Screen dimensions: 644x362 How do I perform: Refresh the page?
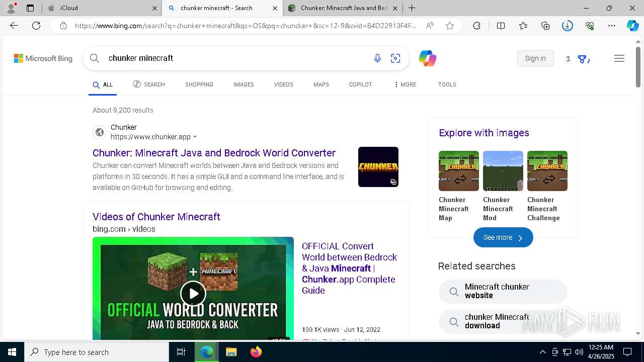click(x=36, y=26)
